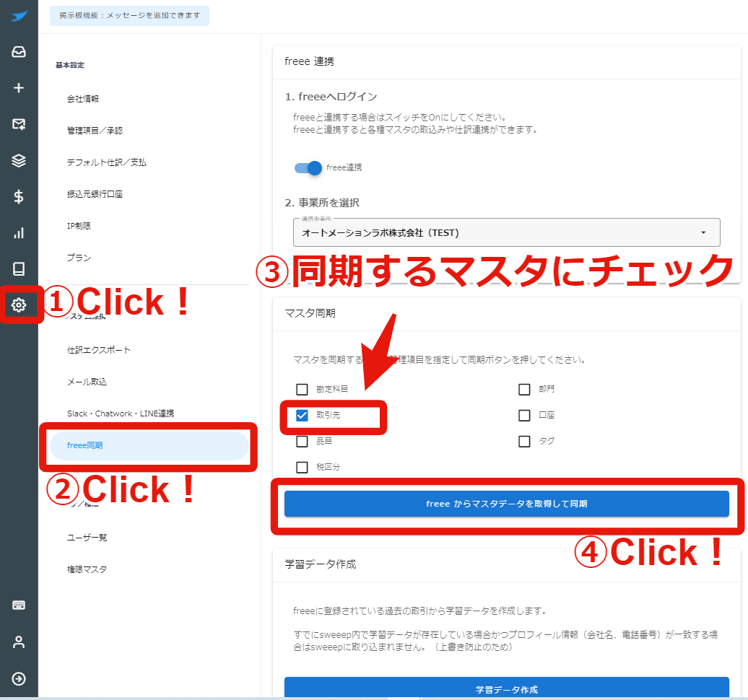Open メール取込 menu item

pos(87,382)
